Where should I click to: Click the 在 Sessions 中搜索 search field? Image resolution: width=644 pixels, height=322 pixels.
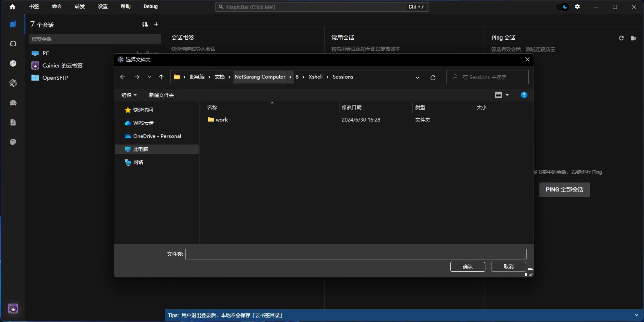487,77
